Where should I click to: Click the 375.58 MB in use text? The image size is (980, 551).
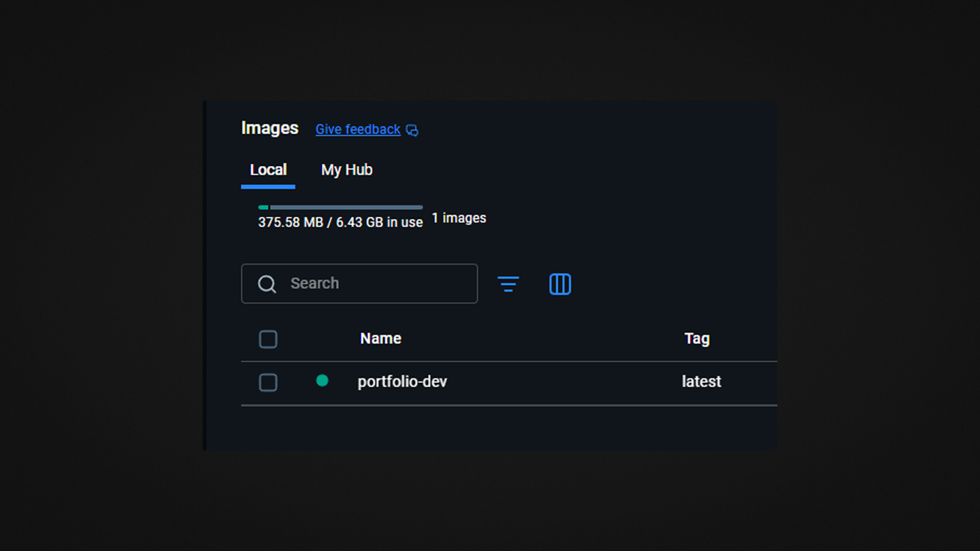340,222
